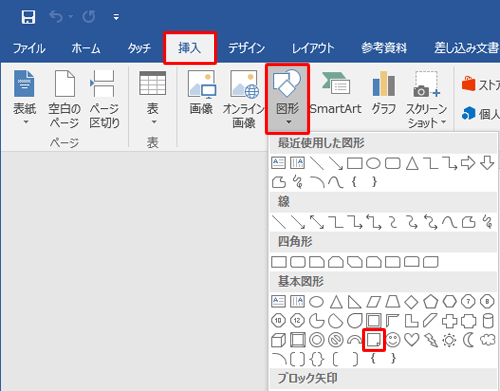Click the オンライン画像 button
This screenshot has width=500, height=391.
click(244, 99)
